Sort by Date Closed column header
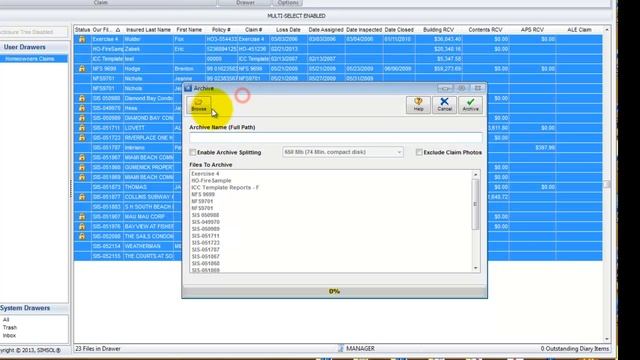This screenshot has height=360, width=640. (399, 30)
